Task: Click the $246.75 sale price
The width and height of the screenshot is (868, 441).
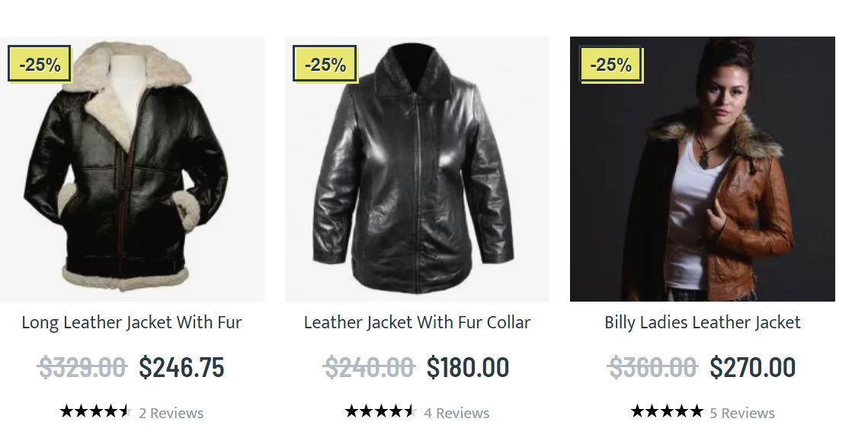Action: (x=181, y=368)
